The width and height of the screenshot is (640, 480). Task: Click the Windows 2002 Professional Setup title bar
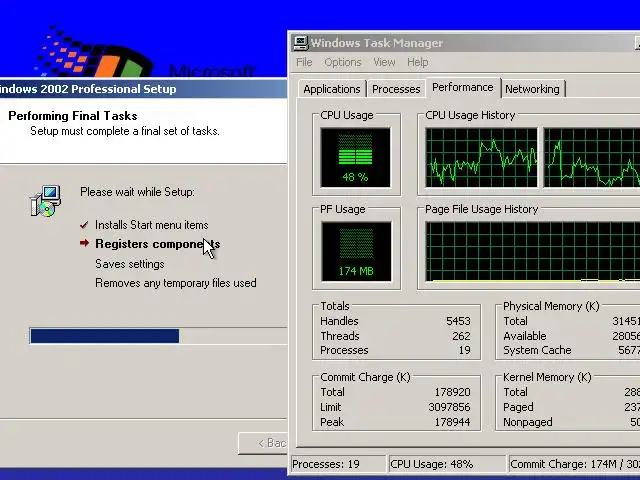click(x=143, y=89)
